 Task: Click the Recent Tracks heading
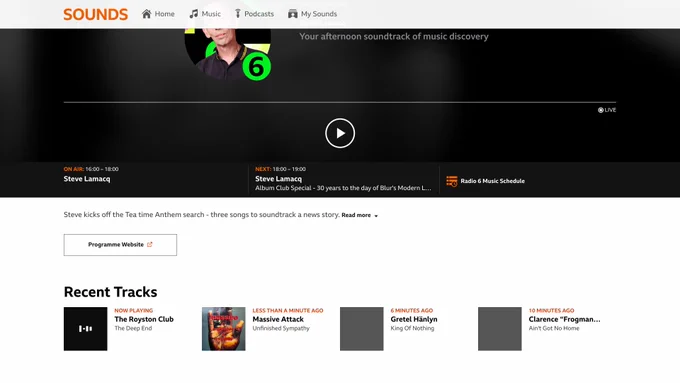[x=111, y=292]
